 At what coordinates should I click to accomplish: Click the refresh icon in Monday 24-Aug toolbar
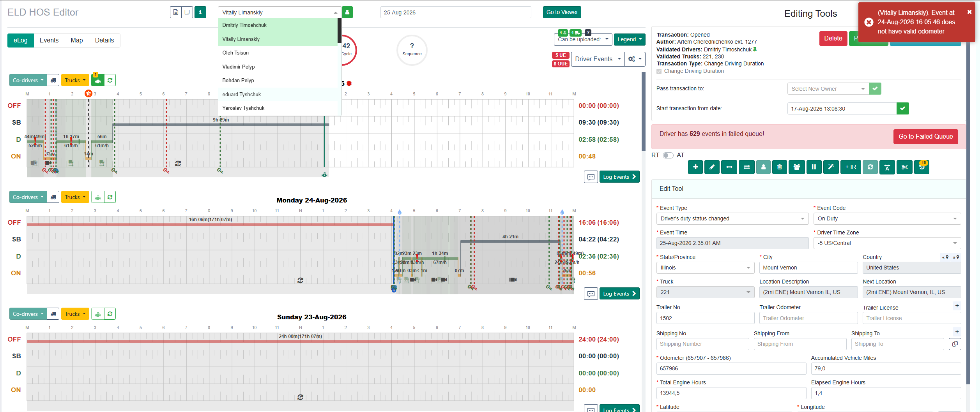coord(110,197)
